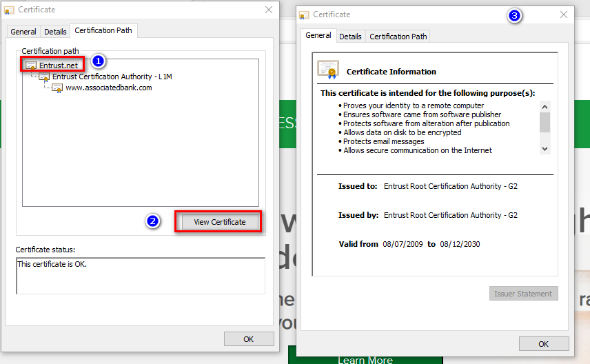
Task: Click 'Allows secure communication on the Internet'
Action: point(418,150)
